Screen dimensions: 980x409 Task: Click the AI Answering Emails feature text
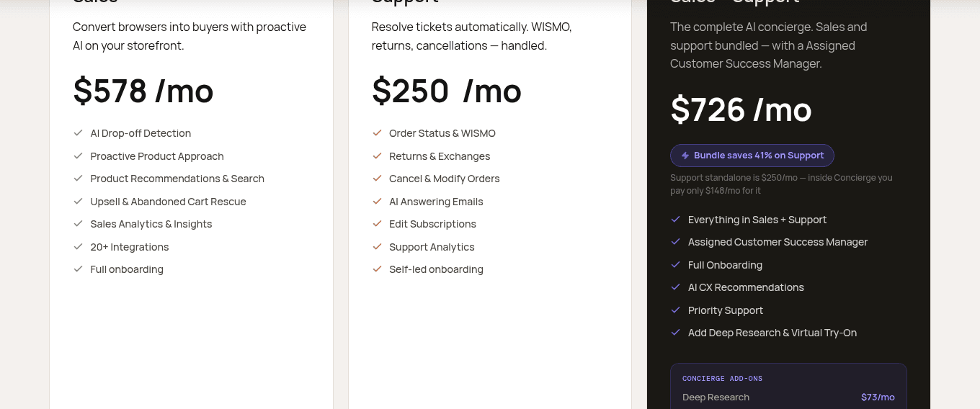(x=436, y=202)
